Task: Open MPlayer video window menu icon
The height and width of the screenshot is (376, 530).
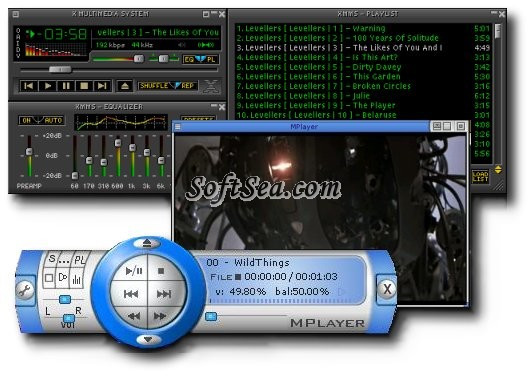Action: tap(177, 127)
